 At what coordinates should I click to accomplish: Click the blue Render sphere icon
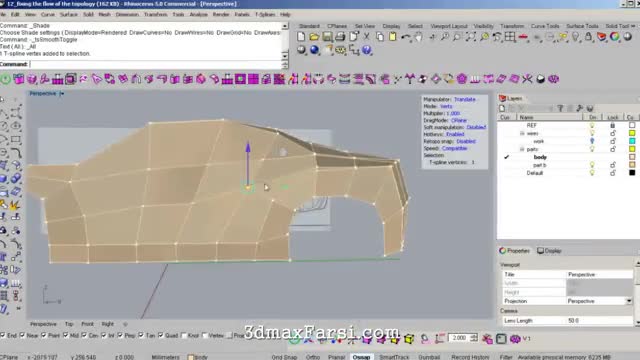click(x=314, y=50)
